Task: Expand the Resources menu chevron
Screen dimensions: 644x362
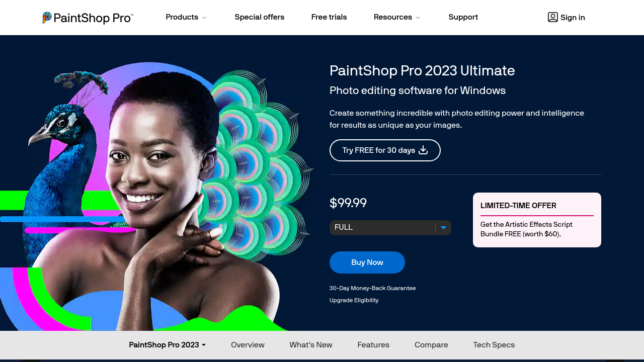Action: 418,18
